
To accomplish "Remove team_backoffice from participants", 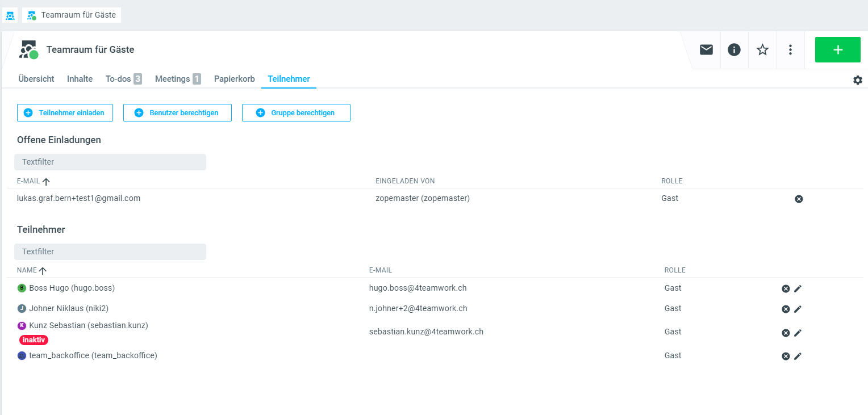I will (x=786, y=356).
